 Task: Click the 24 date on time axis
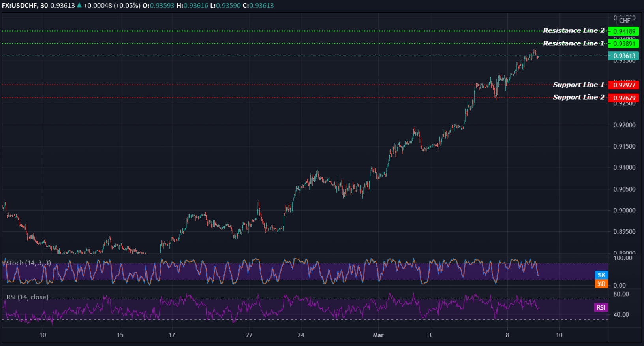click(x=301, y=335)
